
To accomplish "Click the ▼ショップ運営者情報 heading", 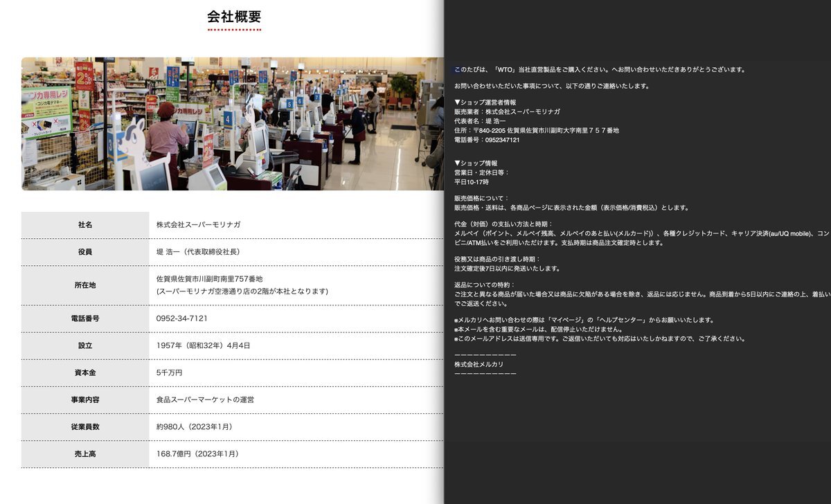I will (485, 102).
